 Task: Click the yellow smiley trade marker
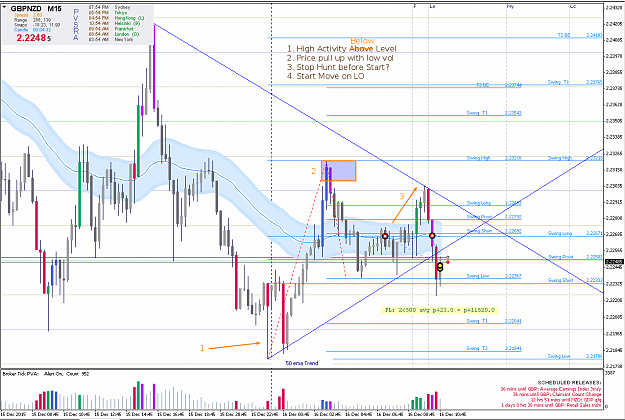[440, 267]
